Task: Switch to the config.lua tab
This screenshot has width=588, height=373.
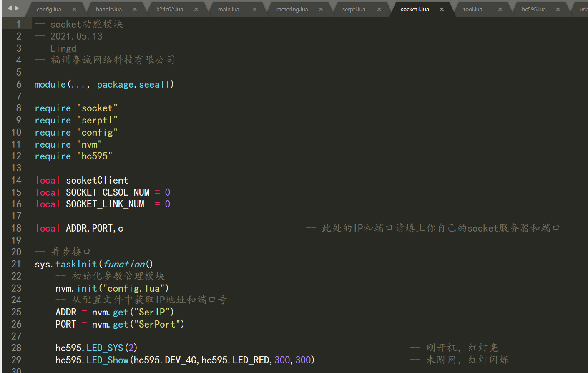Action: pyautogui.click(x=49, y=9)
